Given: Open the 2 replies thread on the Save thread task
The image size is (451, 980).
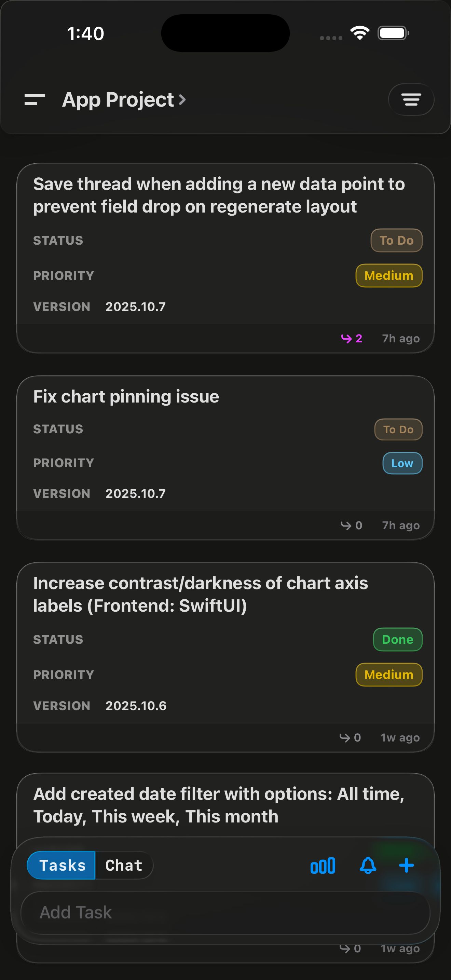Looking at the screenshot, I should 351,338.
